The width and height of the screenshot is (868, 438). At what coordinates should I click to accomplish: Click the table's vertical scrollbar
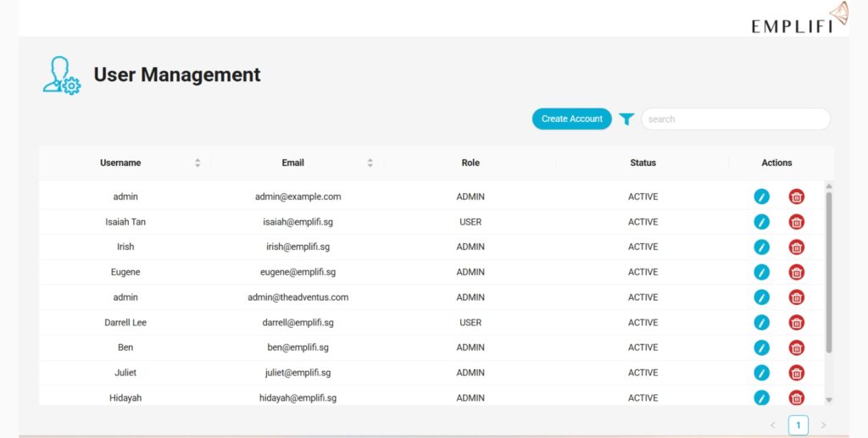[829, 271]
